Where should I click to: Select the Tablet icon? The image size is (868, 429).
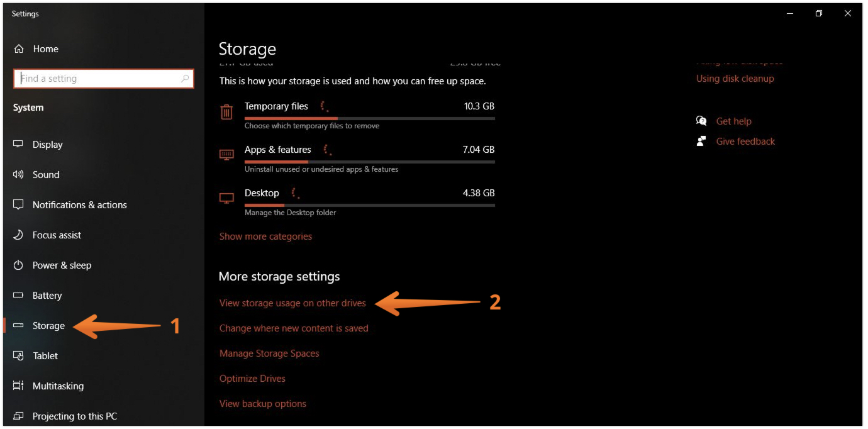tap(19, 355)
